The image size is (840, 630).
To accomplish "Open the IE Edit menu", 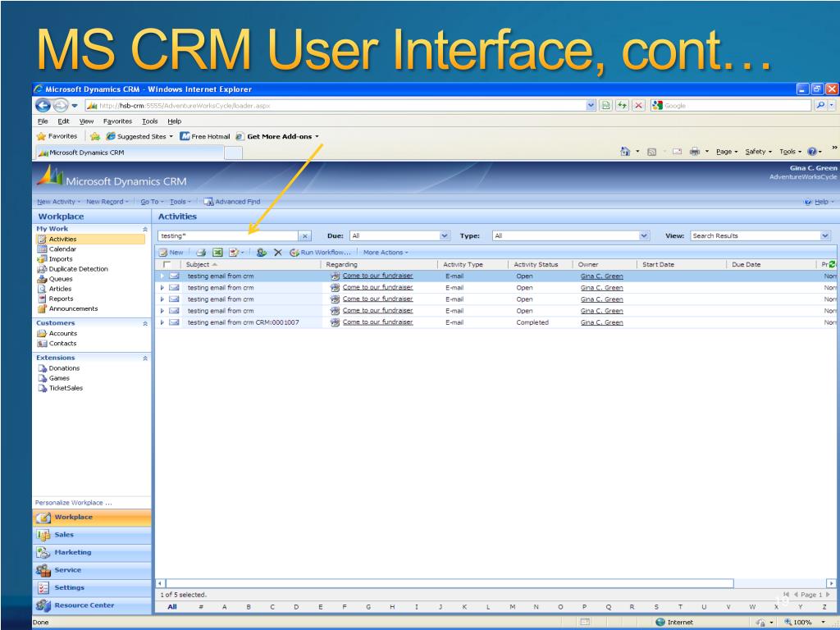I will [64, 121].
